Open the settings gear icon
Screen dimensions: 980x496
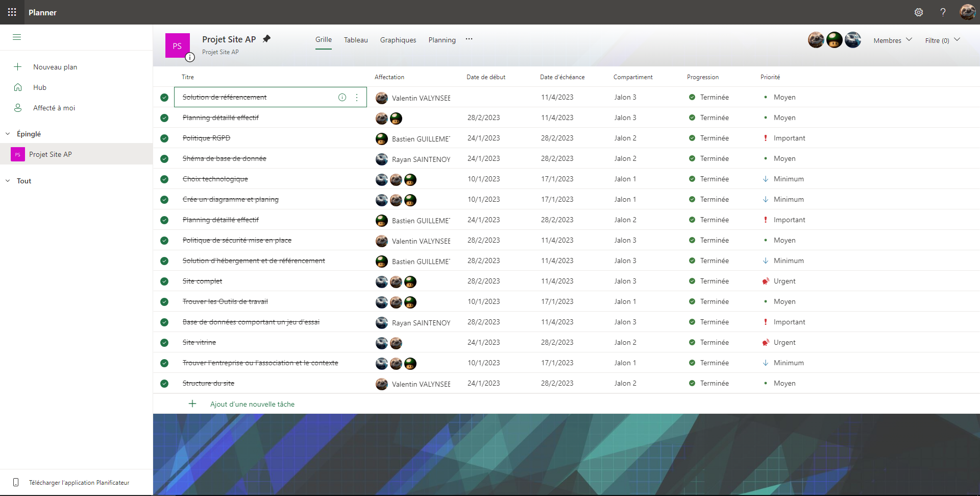tap(918, 12)
